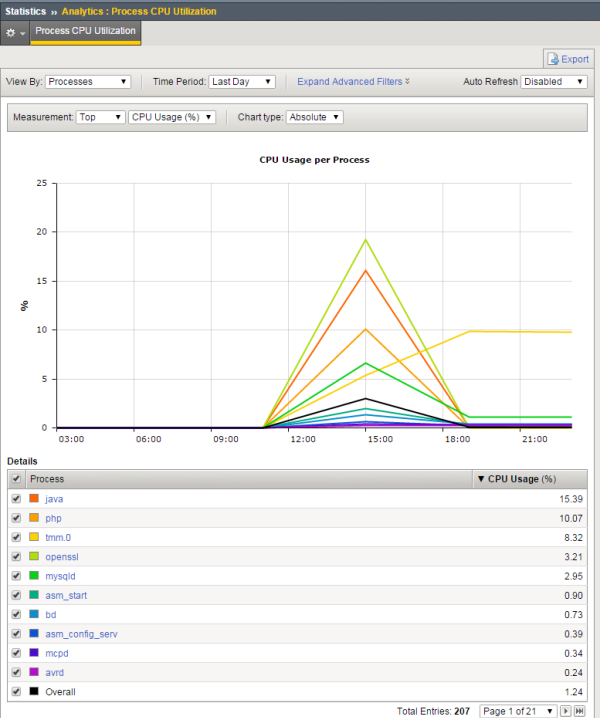The height and width of the screenshot is (718, 600).
Task: Click the tmm.0 yellow legend square
Action: (x=35, y=537)
